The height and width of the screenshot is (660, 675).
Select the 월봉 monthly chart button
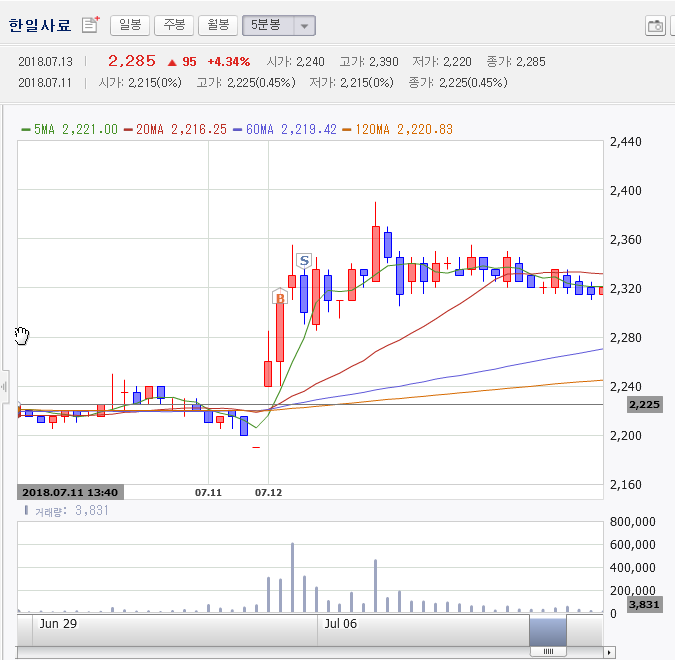coord(218,25)
